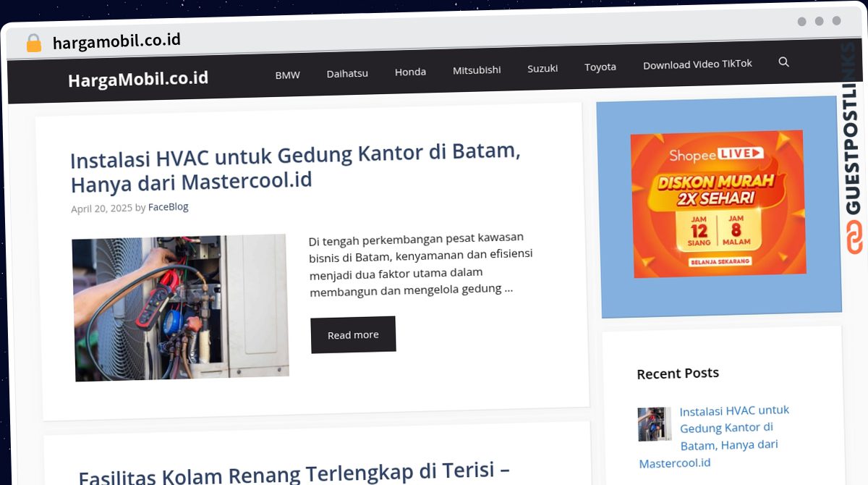Open the search magnifier icon in navigation
This screenshot has width=868, height=485.
tap(783, 62)
